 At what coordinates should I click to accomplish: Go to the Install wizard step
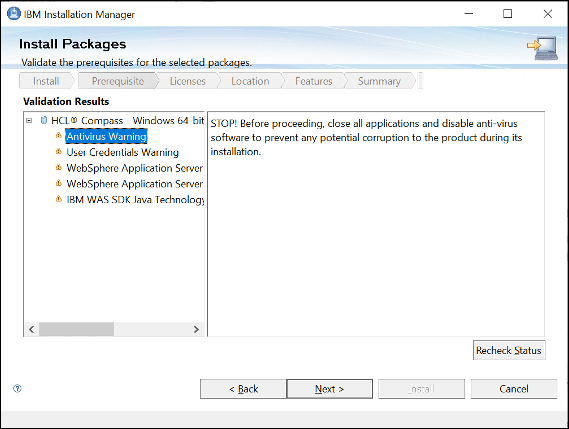[46, 81]
